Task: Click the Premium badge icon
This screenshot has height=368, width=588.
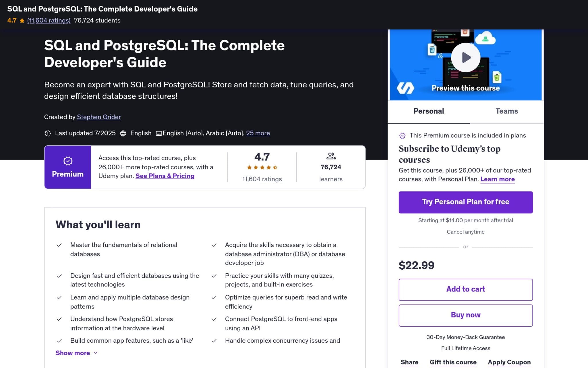Action: (68, 161)
